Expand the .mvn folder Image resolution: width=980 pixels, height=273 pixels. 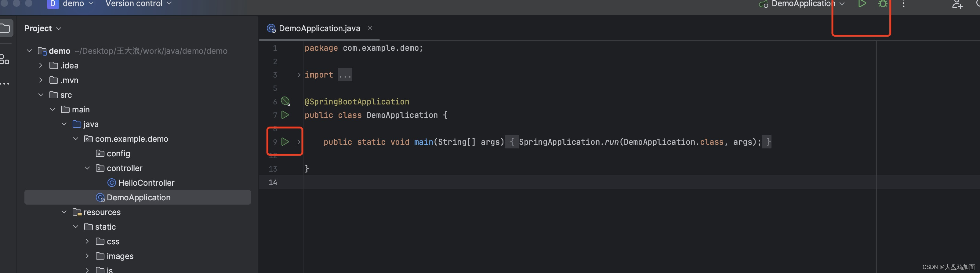pyautogui.click(x=41, y=80)
